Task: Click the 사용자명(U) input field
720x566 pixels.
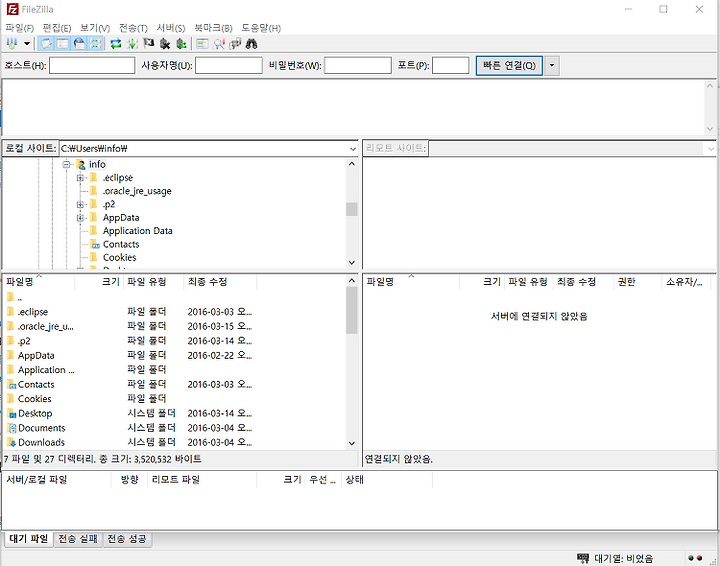Action: coord(229,66)
